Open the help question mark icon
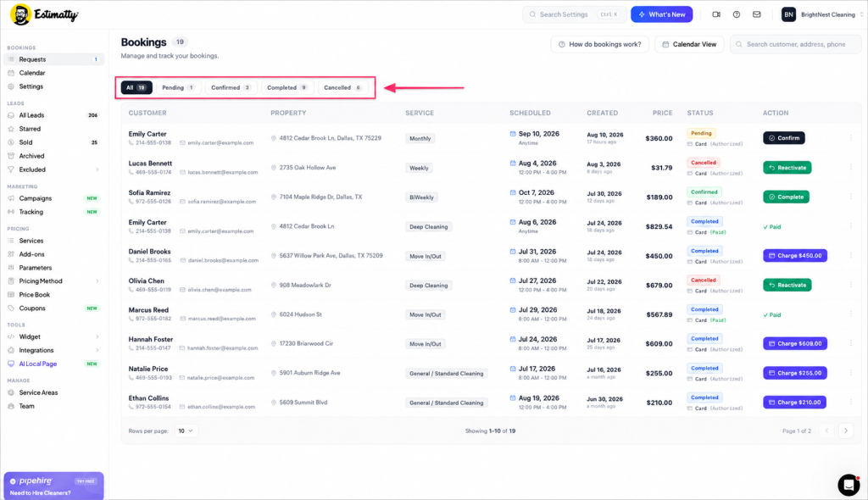The width and height of the screenshot is (868, 500). [737, 14]
